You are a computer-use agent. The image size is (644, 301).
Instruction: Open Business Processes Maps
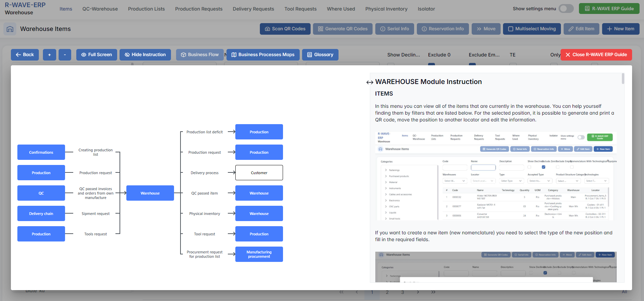263,55
